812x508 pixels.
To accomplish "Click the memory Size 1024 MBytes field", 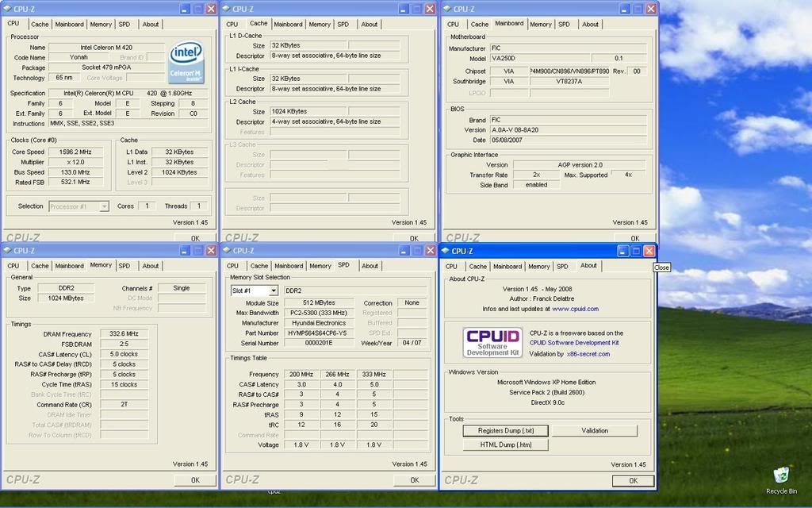I will point(66,298).
